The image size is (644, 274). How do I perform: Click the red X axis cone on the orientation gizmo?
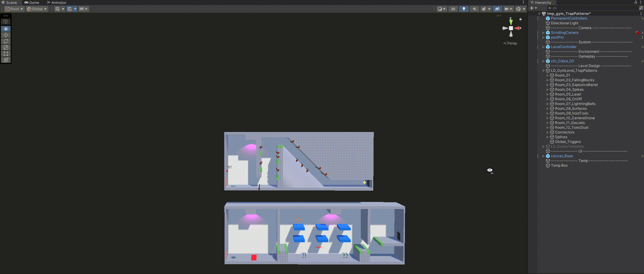[517, 28]
